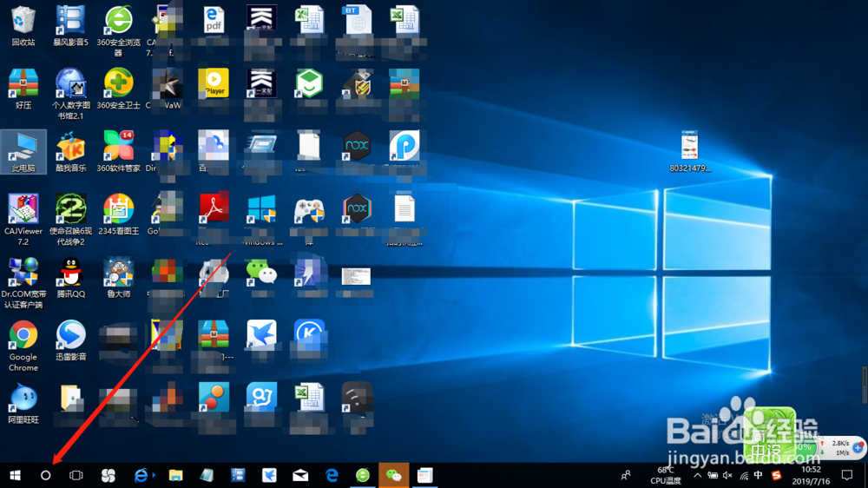Click the 68°C CPU温度 taskbar readout
This screenshot has width=868, height=488.
click(666, 475)
